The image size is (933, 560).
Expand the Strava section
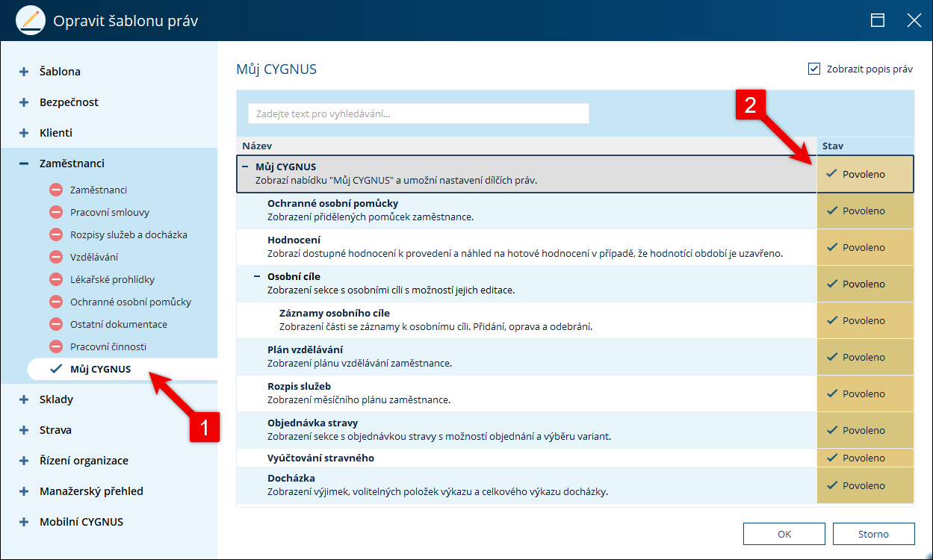tap(24, 430)
